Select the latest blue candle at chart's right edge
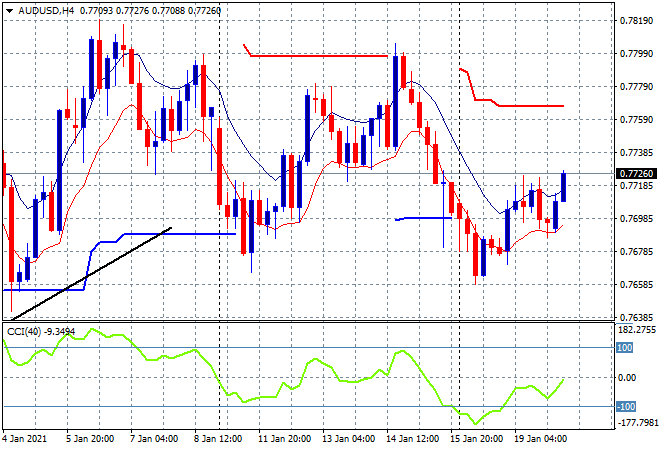The width and height of the screenshot is (660, 450). (563, 187)
